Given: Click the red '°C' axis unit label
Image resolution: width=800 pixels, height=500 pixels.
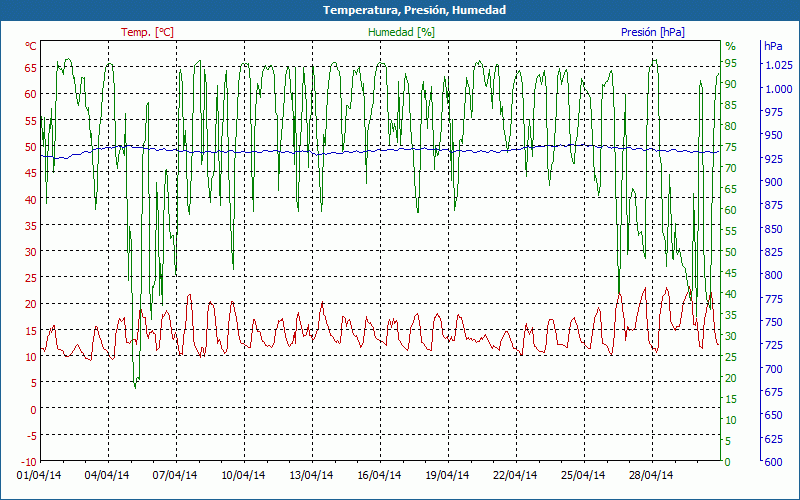Looking at the screenshot, I should (31, 46).
